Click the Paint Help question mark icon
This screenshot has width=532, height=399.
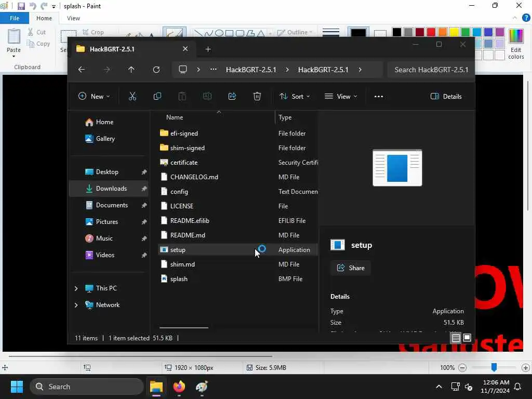tap(526, 18)
